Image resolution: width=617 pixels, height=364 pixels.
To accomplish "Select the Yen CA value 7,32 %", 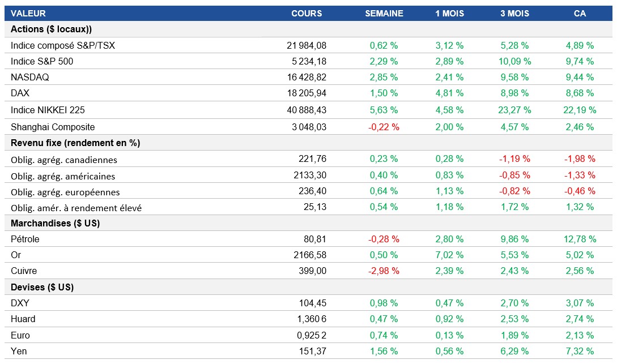I will tap(580, 351).
